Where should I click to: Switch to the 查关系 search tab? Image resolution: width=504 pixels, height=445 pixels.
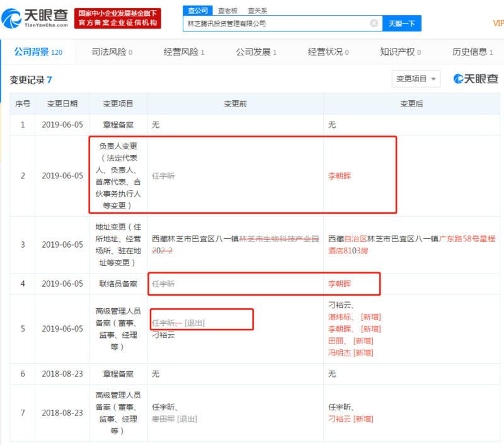[257, 11]
